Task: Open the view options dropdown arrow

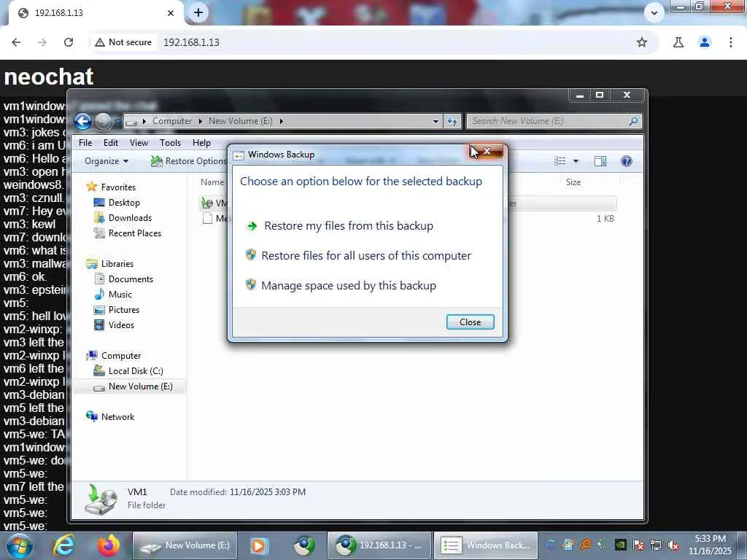Action: pyautogui.click(x=576, y=161)
